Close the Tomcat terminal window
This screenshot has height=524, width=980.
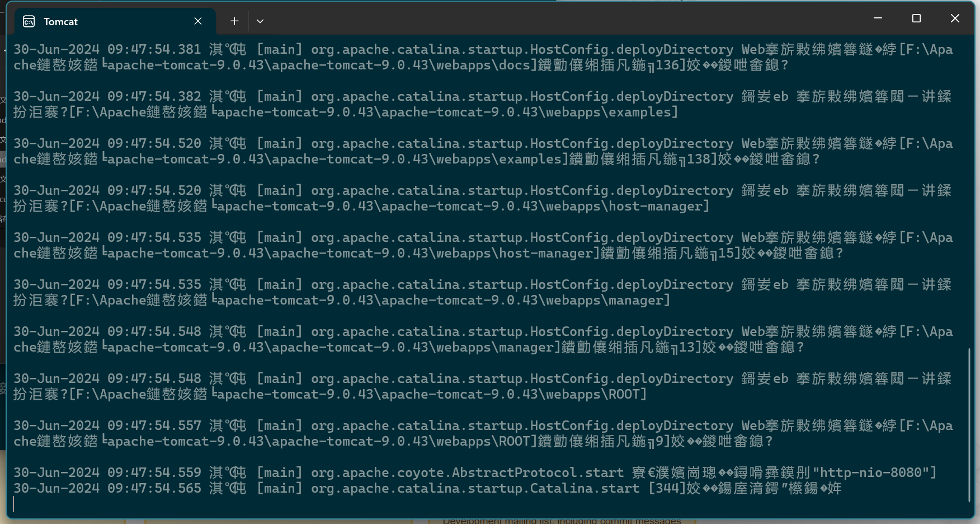click(x=955, y=18)
